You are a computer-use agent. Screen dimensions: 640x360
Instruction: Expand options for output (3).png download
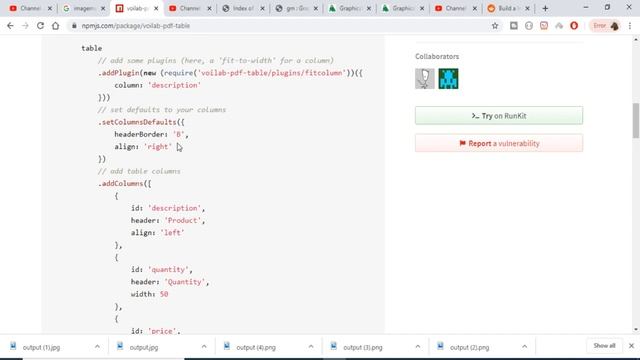(x=418, y=347)
